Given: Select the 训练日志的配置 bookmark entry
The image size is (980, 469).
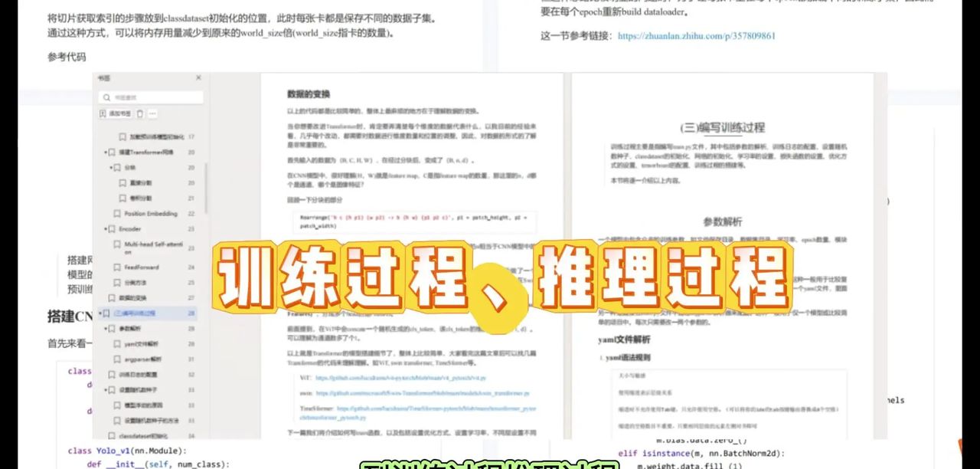Looking at the screenshot, I should tap(145, 376).
